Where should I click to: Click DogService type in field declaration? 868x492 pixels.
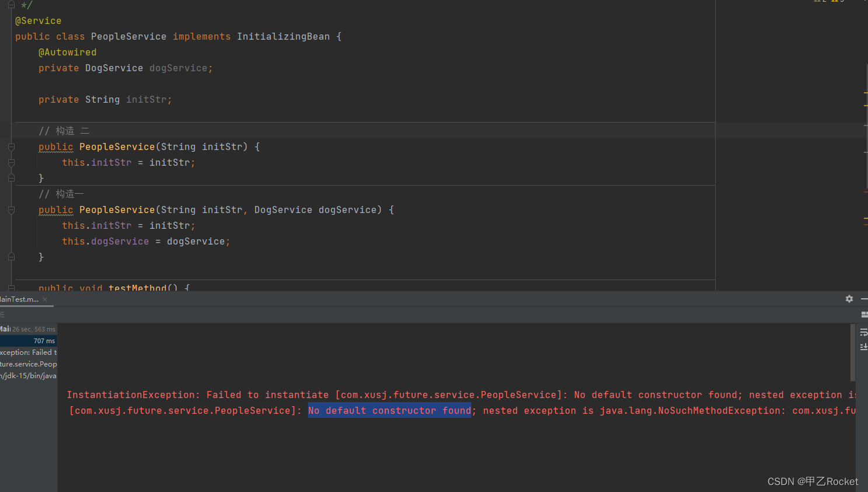[x=114, y=68]
